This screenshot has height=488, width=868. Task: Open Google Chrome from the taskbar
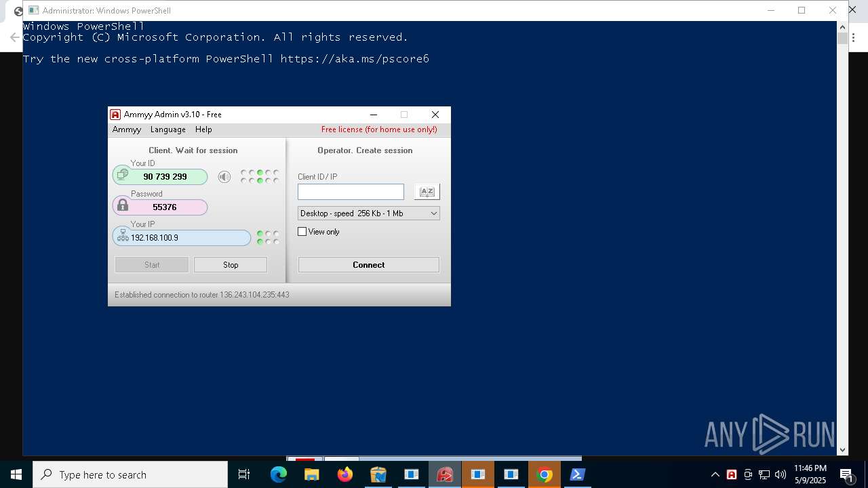545,474
